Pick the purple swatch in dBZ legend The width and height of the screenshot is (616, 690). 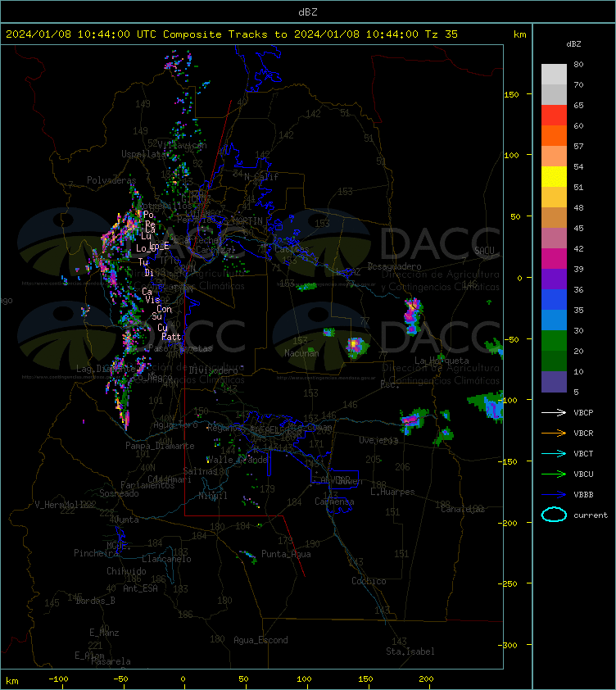(554, 279)
